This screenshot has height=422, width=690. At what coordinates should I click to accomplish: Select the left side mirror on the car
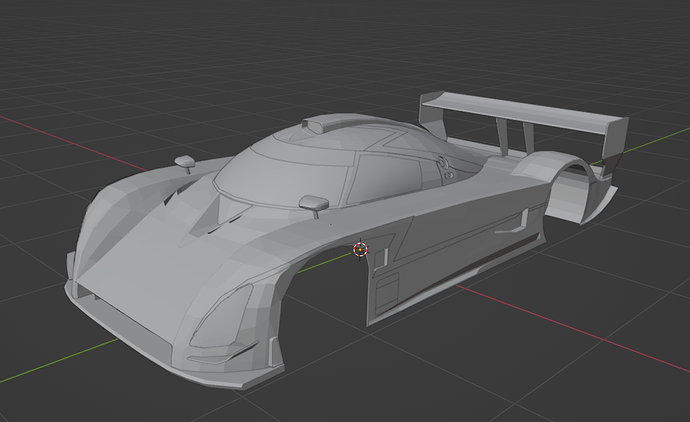(185, 164)
